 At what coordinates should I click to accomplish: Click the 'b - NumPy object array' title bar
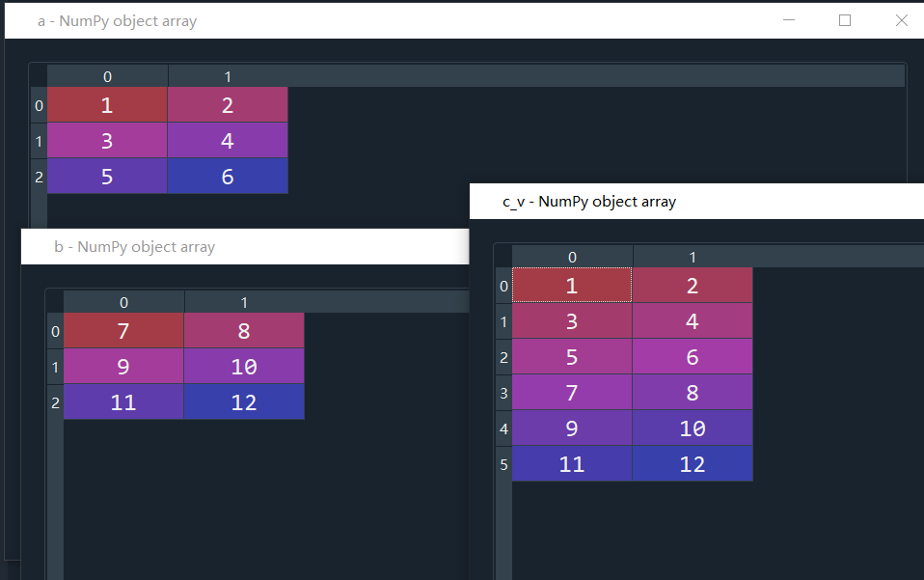(245, 246)
